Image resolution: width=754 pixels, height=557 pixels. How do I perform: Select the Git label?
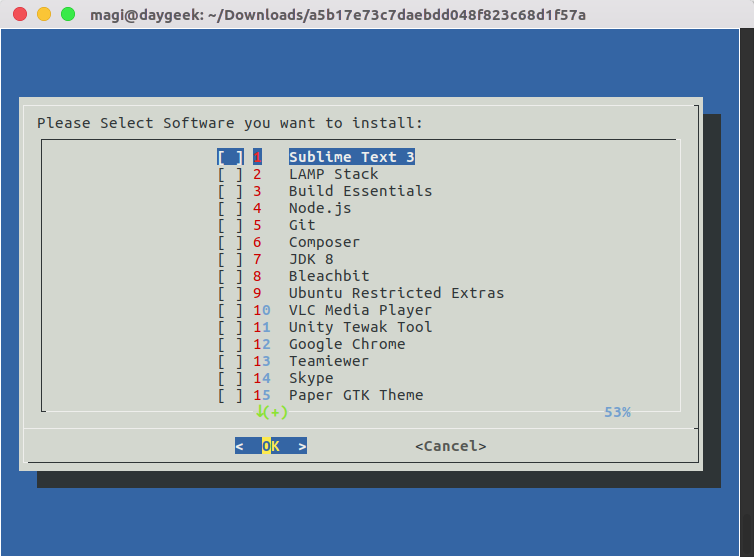click(x=302, y=225)
